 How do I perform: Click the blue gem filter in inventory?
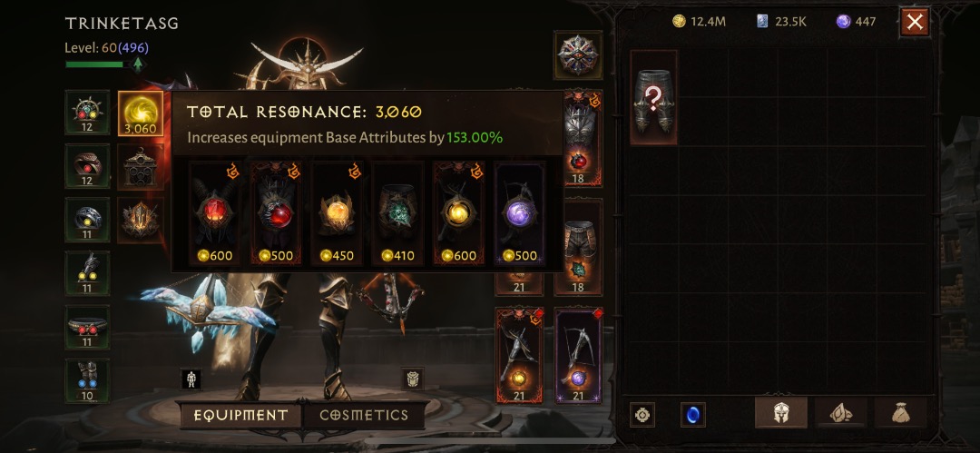693,415
